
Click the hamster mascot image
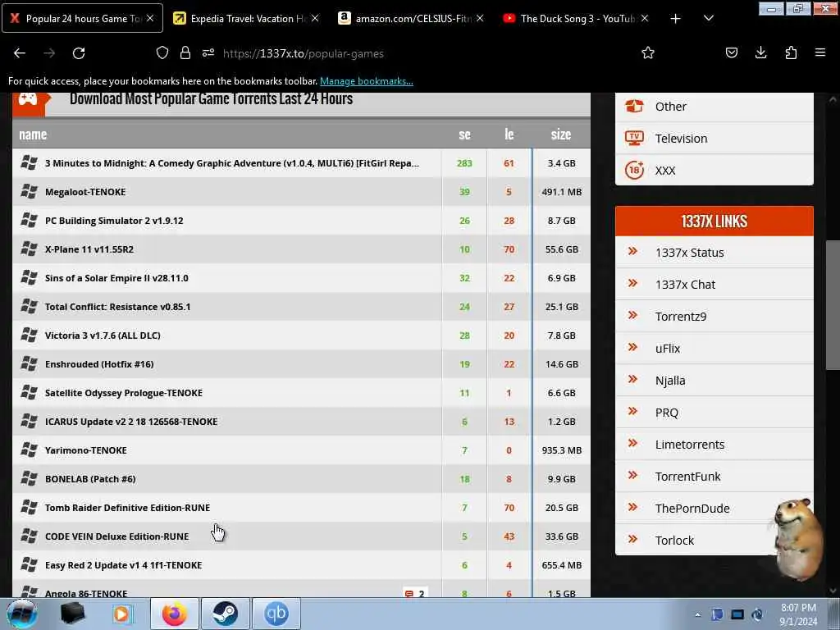tap(797, 539)
